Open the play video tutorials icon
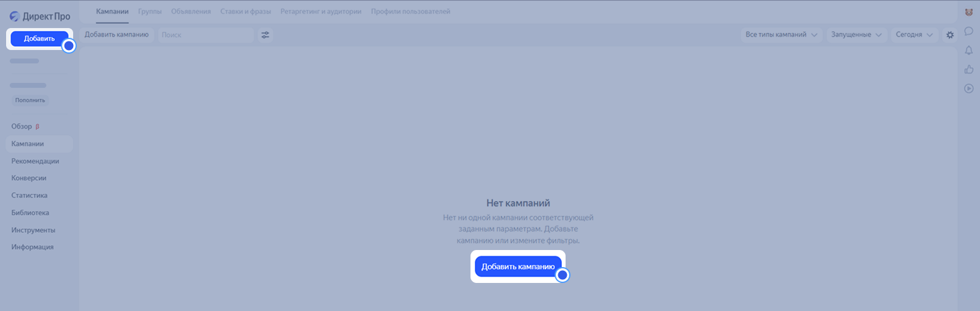 point(968,88)
